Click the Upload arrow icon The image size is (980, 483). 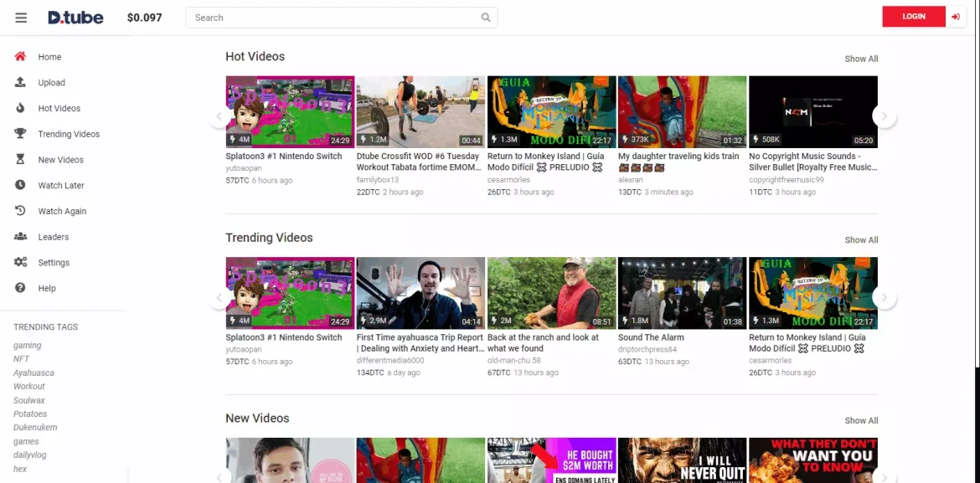pyautogui.click(x=21, y=82)
